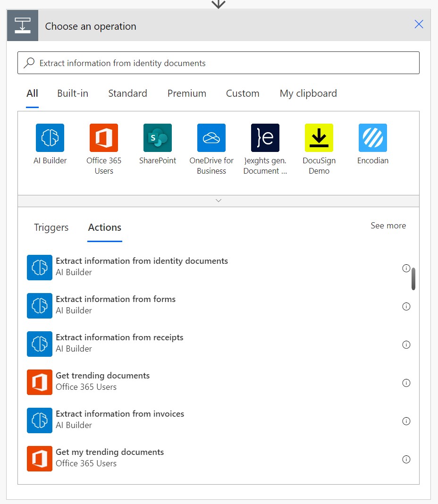Show info for Get trending documents
Screen dimensions: 438x504
click(406, 383)
